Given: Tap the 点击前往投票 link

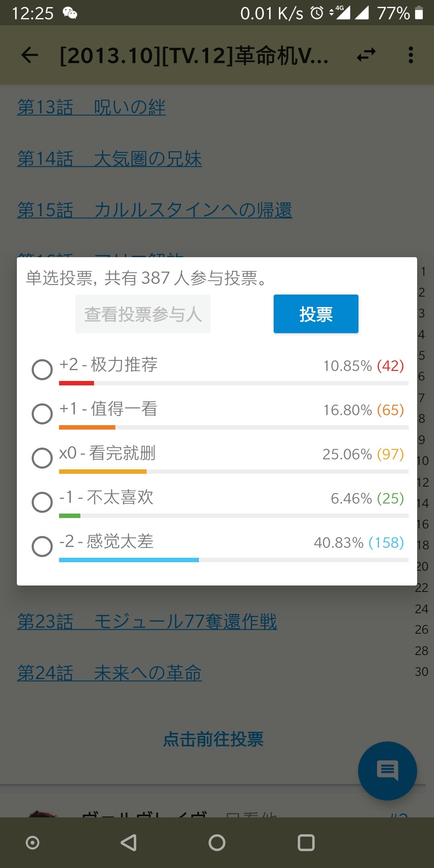Looking at the screenshot, I should tap(213, 739).
